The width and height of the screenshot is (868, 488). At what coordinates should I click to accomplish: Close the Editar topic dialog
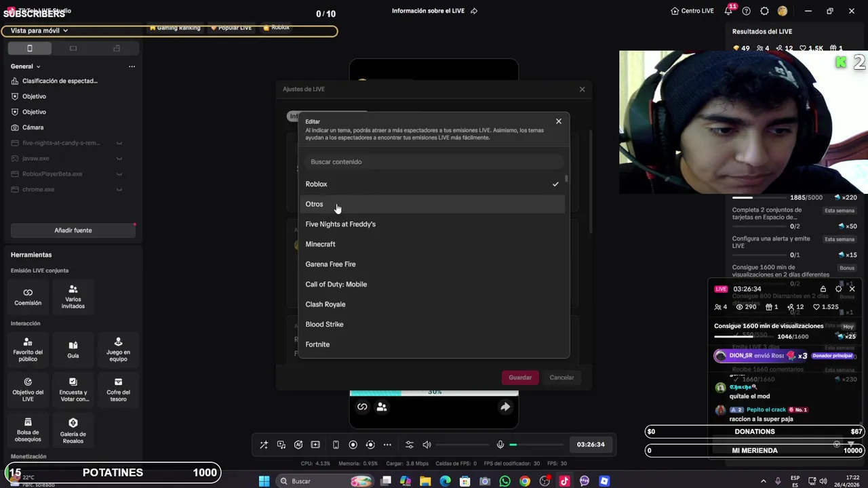(x=559, y=121)
